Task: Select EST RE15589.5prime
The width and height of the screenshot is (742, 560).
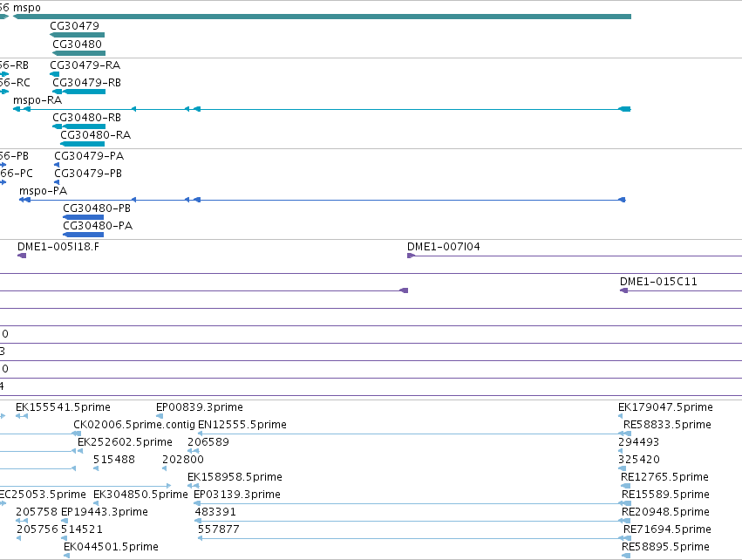Action: point(665,495)
